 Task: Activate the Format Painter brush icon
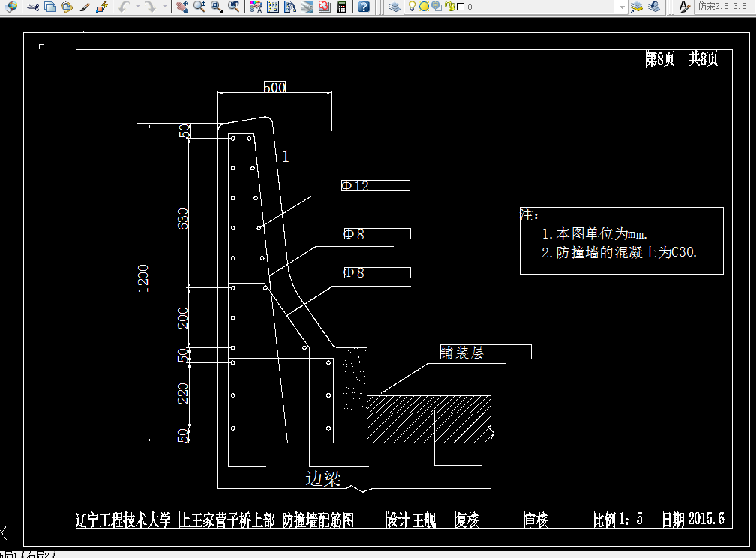coord(85,7)
